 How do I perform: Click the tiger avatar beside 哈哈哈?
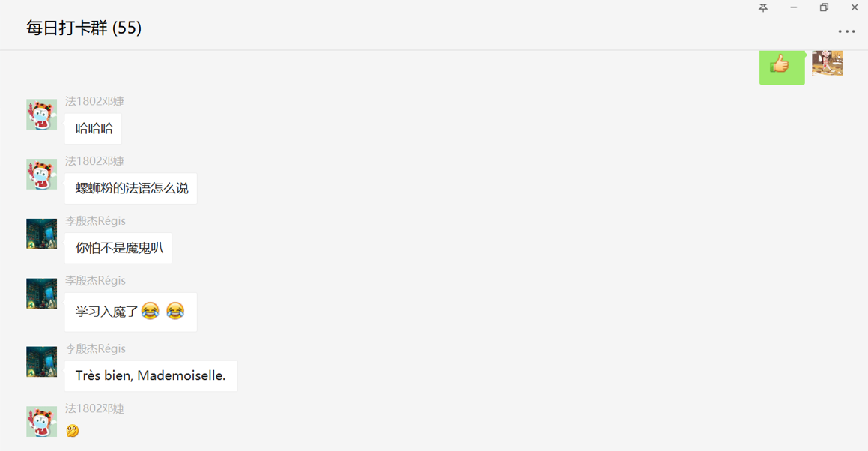coord(41,115)
